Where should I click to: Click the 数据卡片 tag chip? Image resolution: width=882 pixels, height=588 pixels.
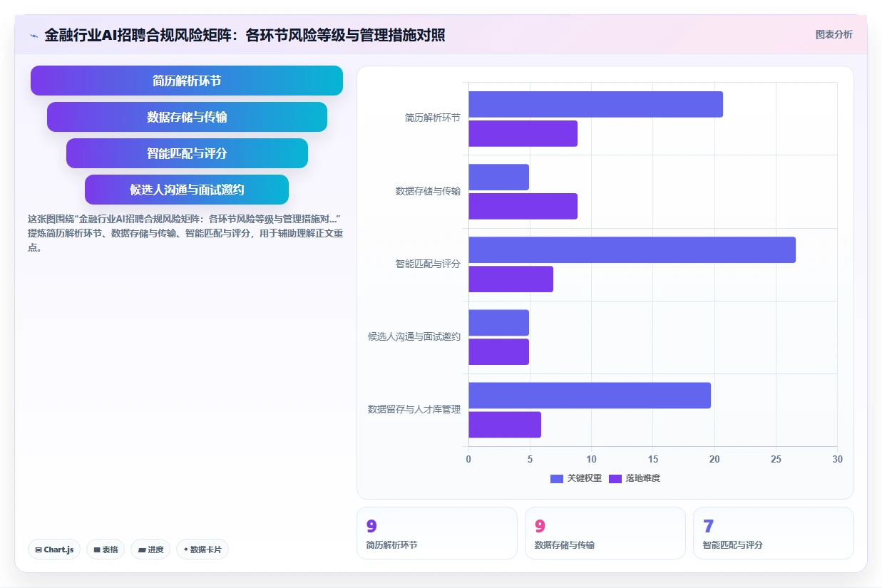pyautogui.click(x=202, y=550)
